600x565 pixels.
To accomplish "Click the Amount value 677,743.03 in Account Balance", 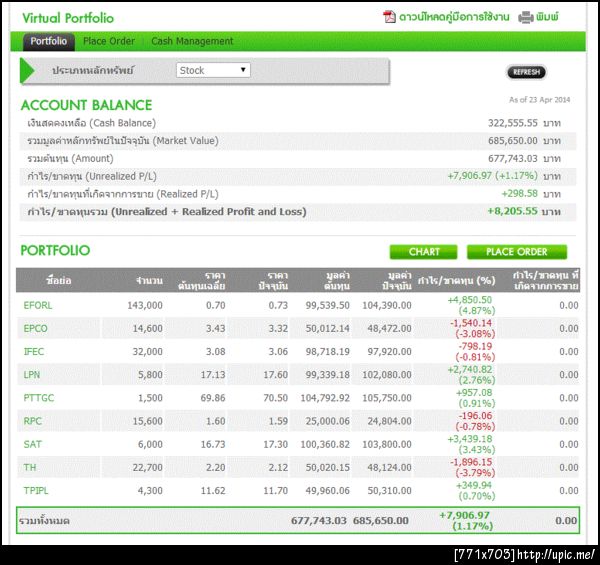I will click(513, 158).
